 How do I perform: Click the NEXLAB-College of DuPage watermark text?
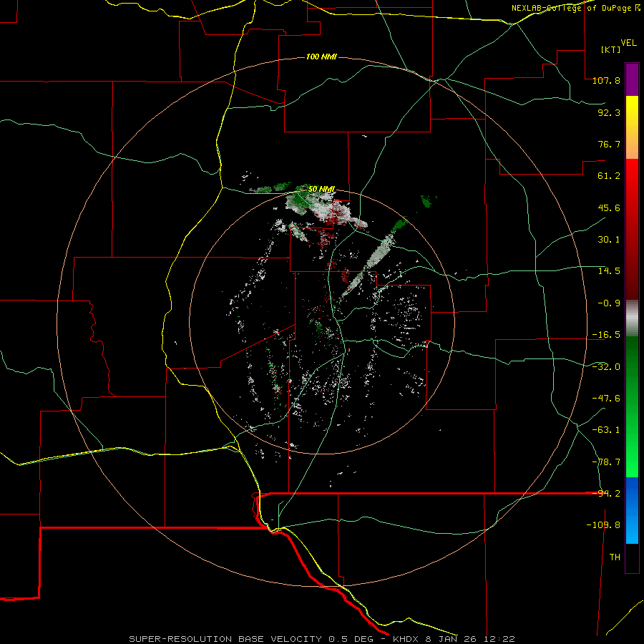click(575, 8)
